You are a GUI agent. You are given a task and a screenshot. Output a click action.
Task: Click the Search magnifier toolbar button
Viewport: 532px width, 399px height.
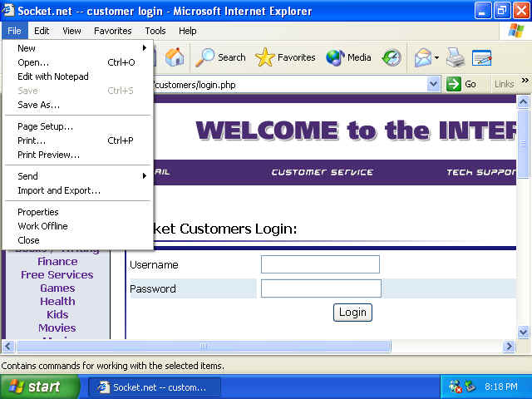point(220,57)
